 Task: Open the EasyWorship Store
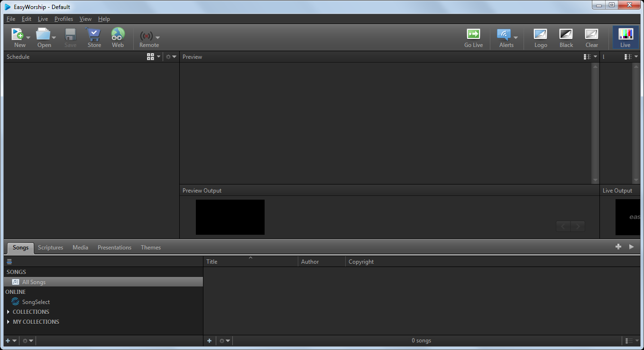click(x=94, y=37)
